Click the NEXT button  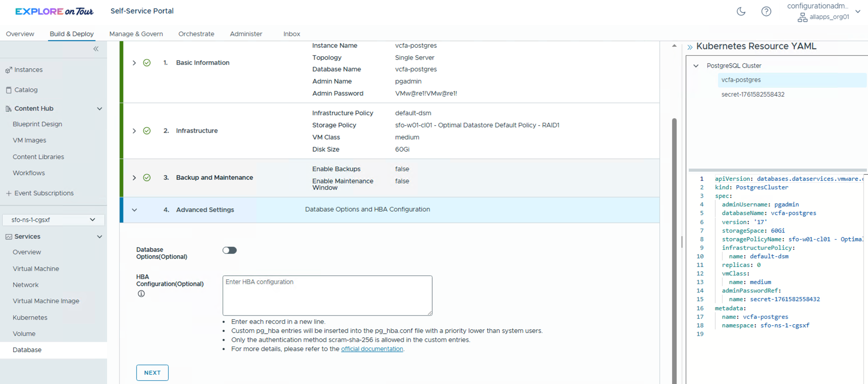152,373
